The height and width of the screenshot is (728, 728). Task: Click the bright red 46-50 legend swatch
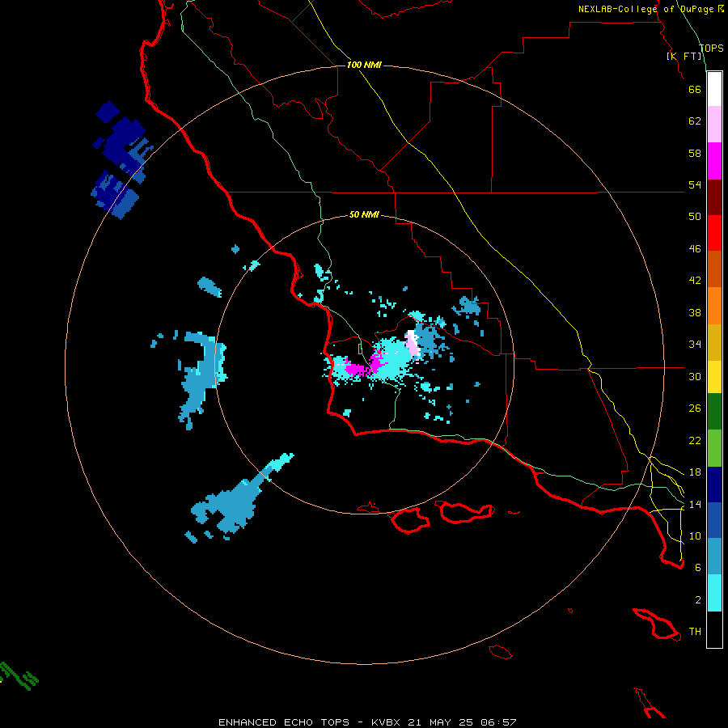tap(714, 233)
